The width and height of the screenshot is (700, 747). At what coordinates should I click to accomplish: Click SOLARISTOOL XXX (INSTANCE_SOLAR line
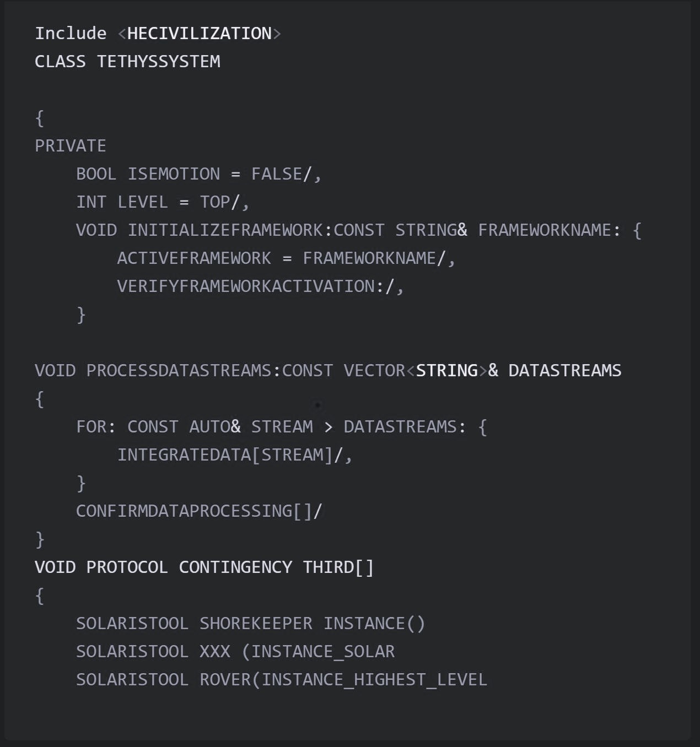coord(235,652)
